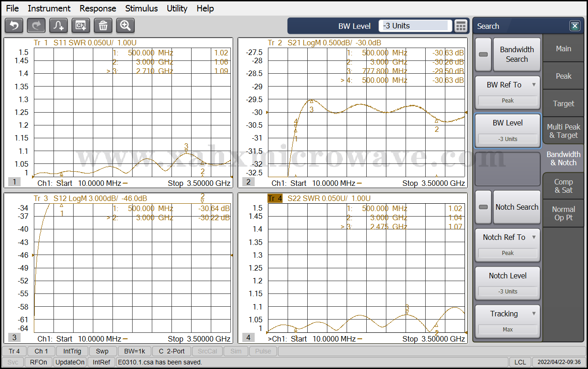588x369 pixels.
Task: Click the Add Trace icon
Action: click(x=59, y=26)
